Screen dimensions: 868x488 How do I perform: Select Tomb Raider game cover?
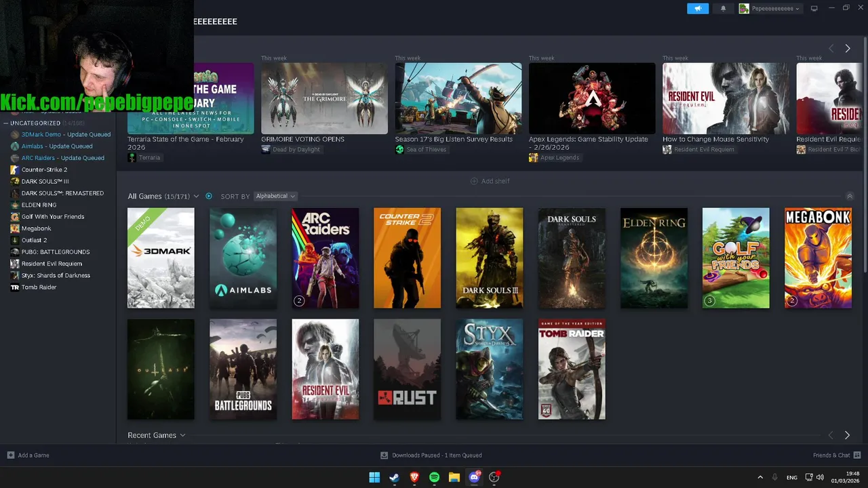[x=572, y=369]
